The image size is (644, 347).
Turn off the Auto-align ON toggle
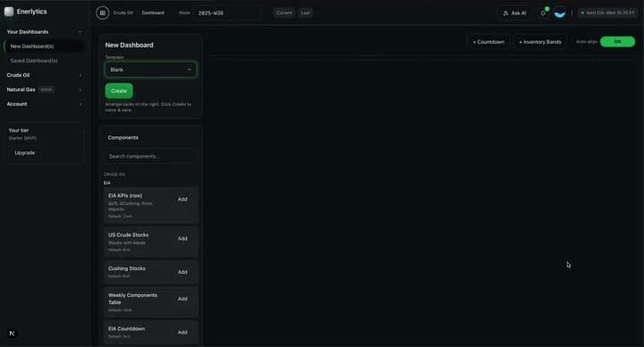[617, 41]
